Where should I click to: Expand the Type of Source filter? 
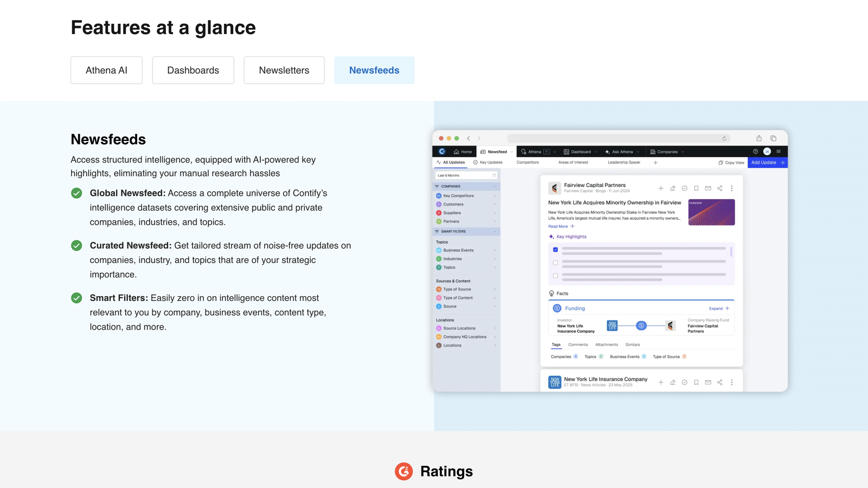[x=466, y=289]
